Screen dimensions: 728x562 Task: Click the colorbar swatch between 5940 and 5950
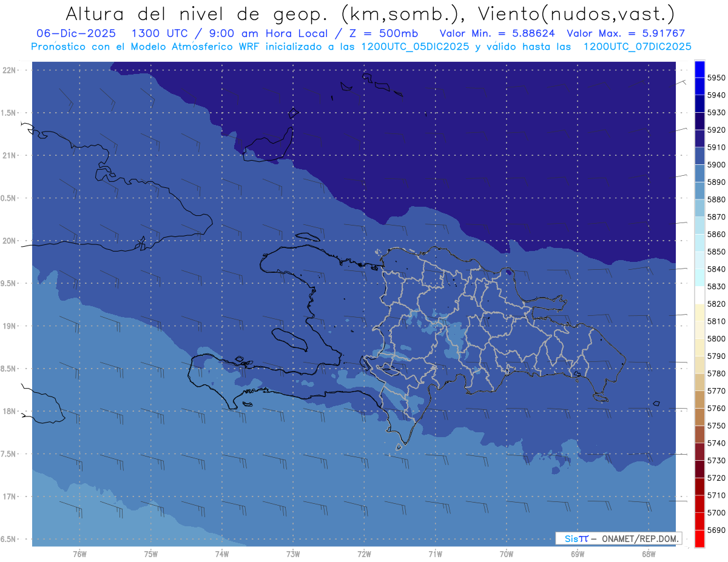click(699, 86)
